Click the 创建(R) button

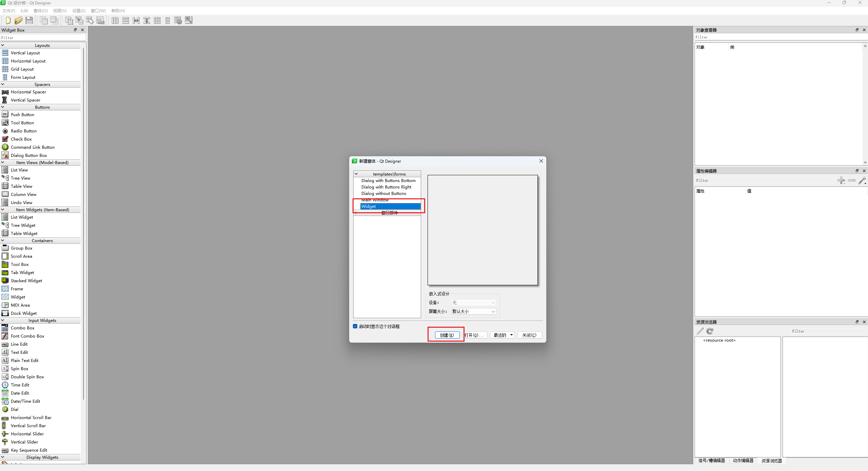447,335
